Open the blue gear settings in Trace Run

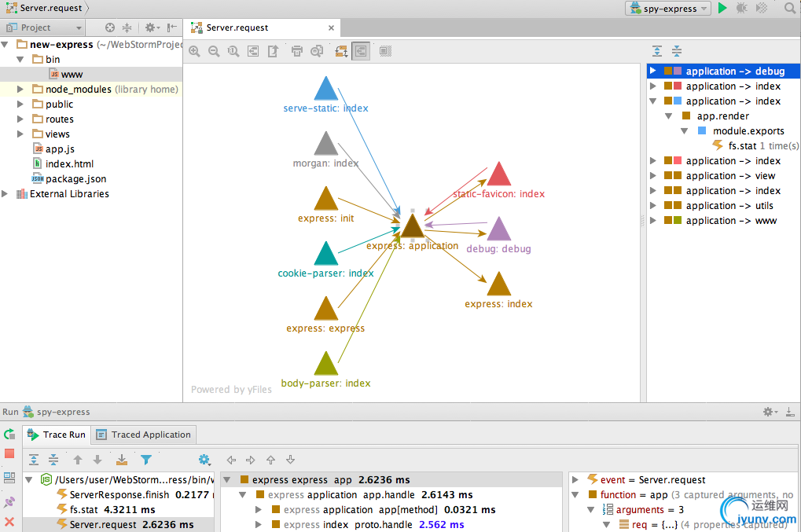click(205, 460)
